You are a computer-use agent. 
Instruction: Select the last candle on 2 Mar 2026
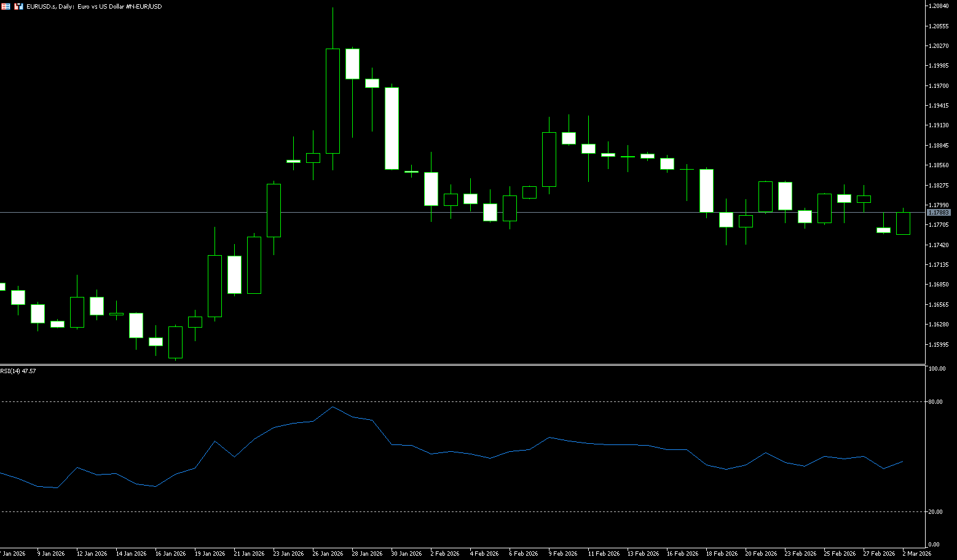[903, 223]
